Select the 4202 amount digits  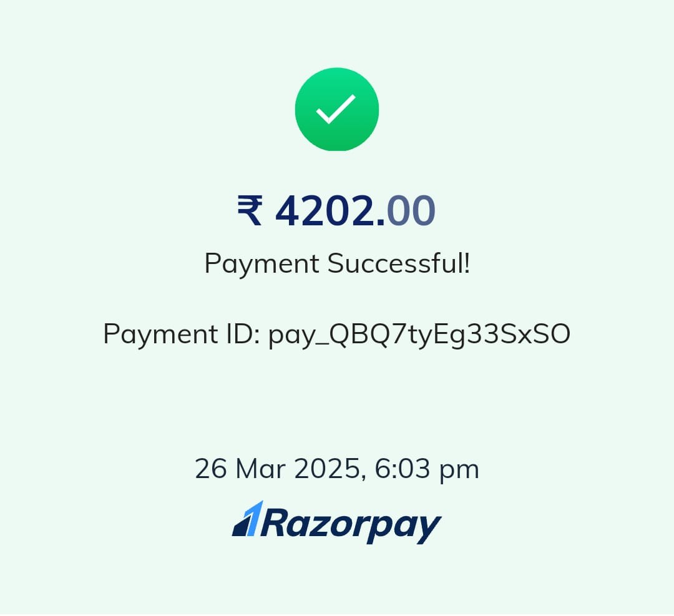pyautogui.click(x=326, y=210)
